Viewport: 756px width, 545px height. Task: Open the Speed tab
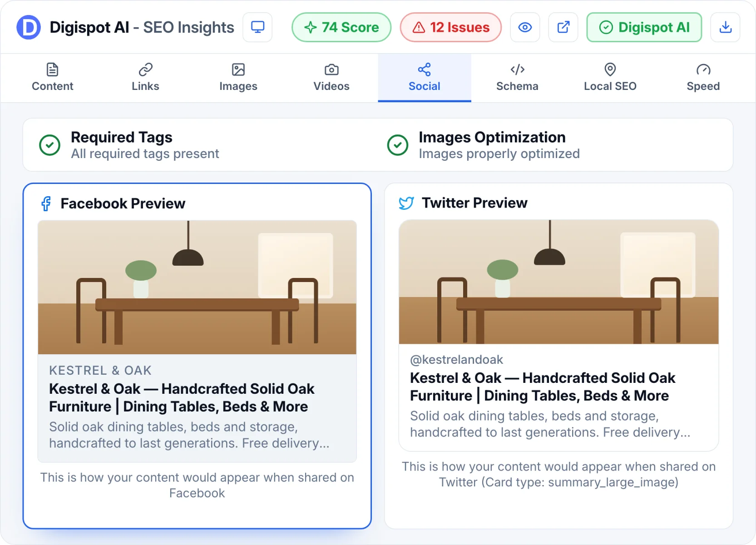click(703, 78)
